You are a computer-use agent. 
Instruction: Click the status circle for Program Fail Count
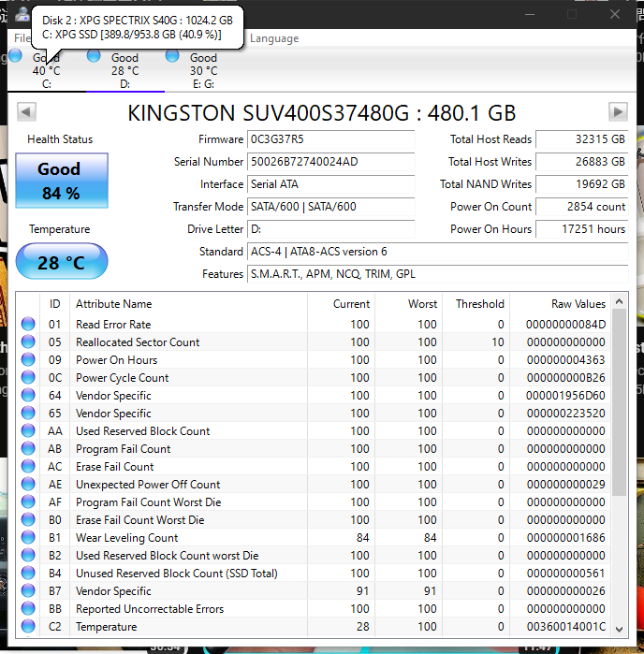(28, 449)
